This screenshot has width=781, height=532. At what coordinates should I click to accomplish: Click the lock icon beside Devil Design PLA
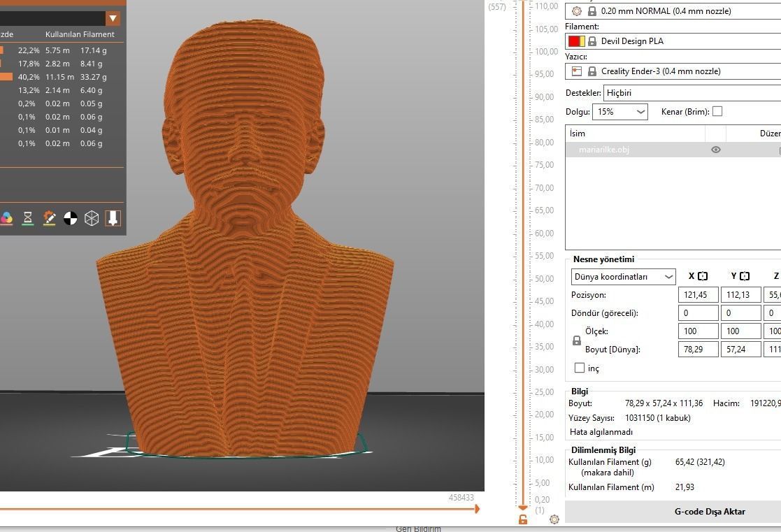pos(592,41)
